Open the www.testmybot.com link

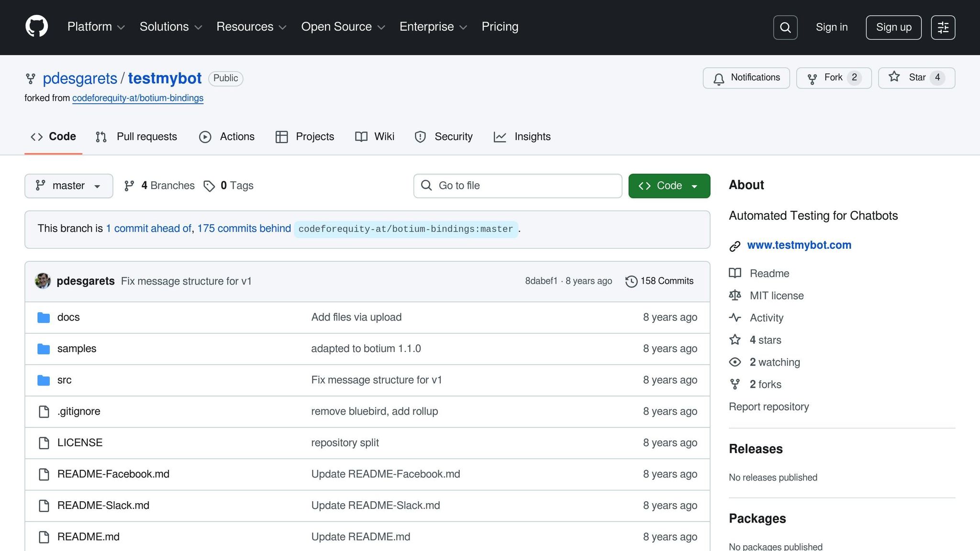coord(799,245)
